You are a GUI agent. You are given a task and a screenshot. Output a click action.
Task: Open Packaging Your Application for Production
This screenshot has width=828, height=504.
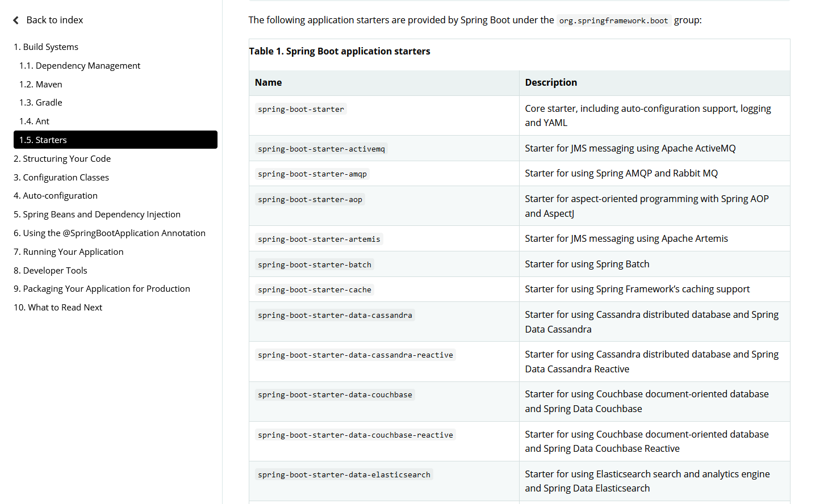[x=102, y=289]
